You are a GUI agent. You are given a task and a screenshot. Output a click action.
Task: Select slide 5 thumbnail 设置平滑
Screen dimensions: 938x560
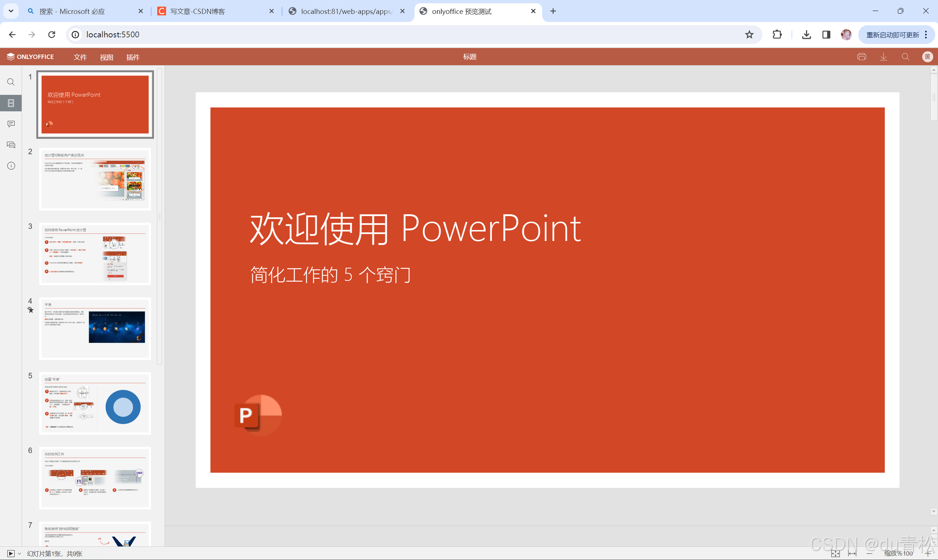pyautogui.click(x=95, y=403)
